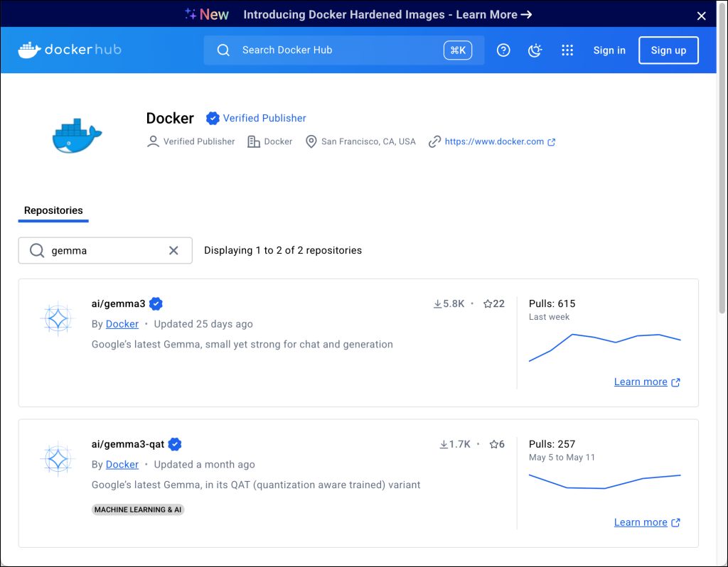Click external link icon after docker.com
This screenshot has width=728, height=567.
pyautogui.click(x=551, y=142)
